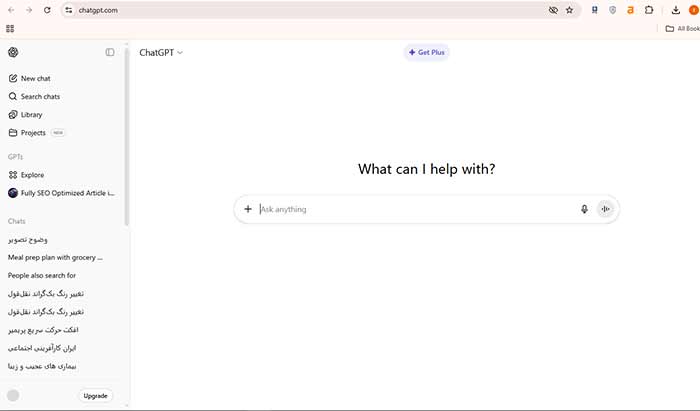700x411 pixels.
Task: Click the ChatGPT logo in sidebar
Action: tap(13, 52)
